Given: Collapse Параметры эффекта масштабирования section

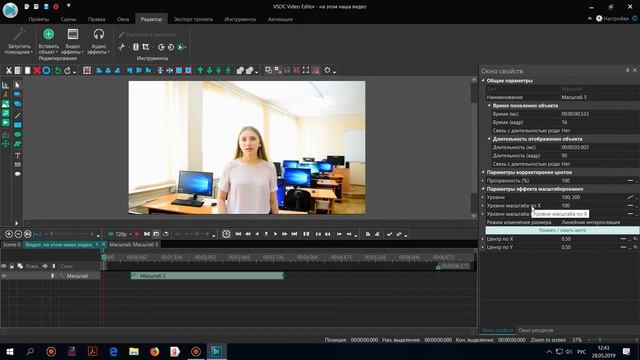Looking at the screenshot, I should click(x=483, y=189).
